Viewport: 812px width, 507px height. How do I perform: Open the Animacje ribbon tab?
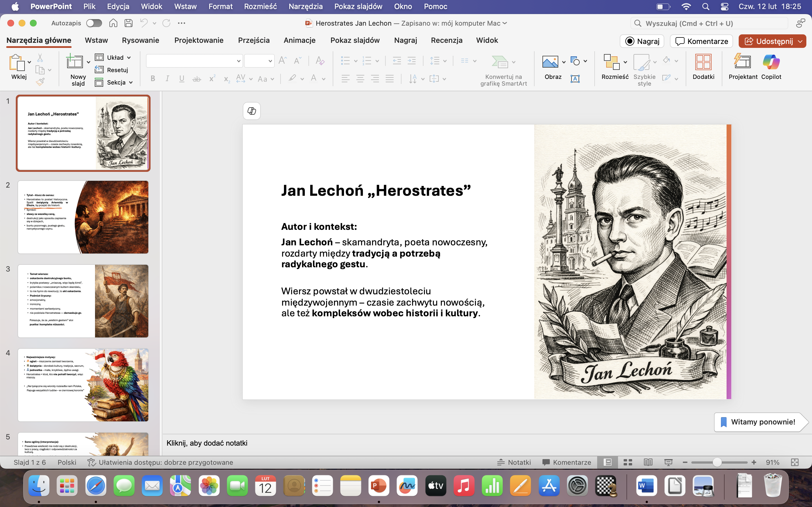pos(299,40)
